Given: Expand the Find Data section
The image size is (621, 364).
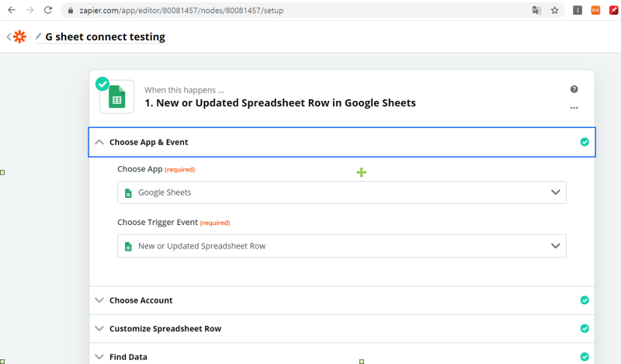Looking at the screenshot, I should [x=342, y=355].
